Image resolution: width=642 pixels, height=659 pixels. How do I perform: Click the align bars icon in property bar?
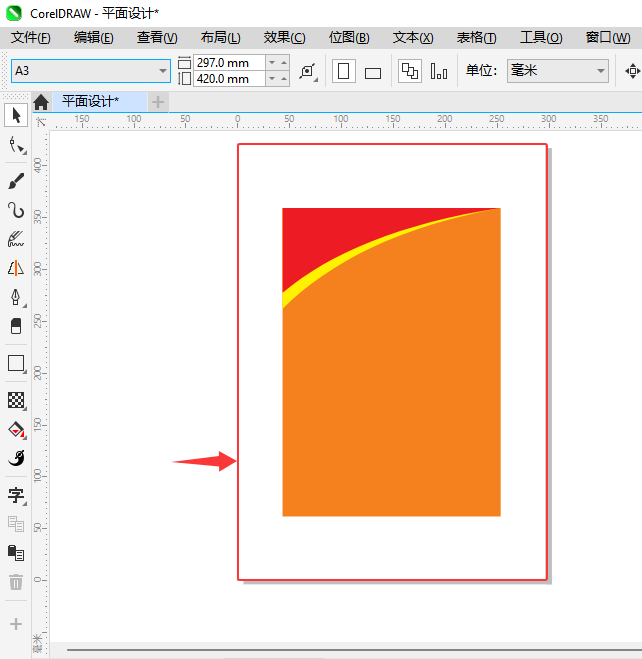pyautogui.click(x=439, y=71)
